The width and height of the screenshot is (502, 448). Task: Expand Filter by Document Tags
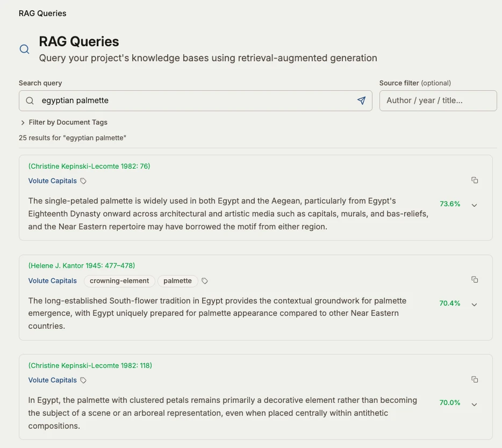[x=63, y=122]
